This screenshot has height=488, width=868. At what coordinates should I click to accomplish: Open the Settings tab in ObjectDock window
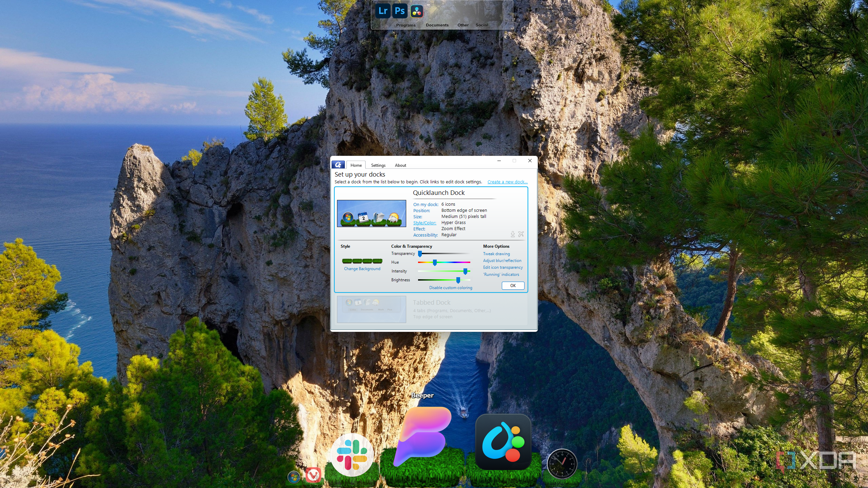(378, 165)
